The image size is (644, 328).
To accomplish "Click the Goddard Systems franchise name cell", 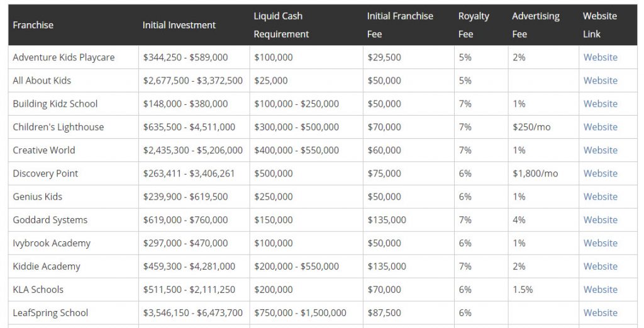I will [50, 220].
